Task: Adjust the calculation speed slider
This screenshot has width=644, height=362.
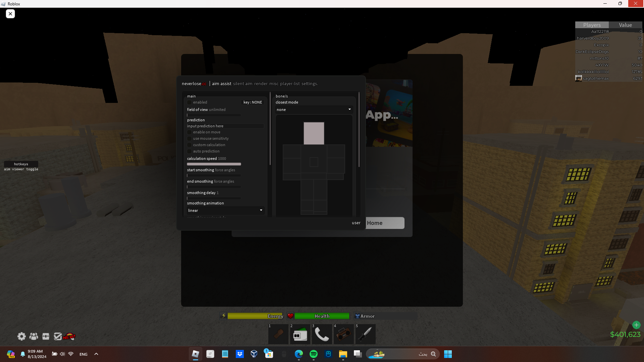Action: pos(214,164)
